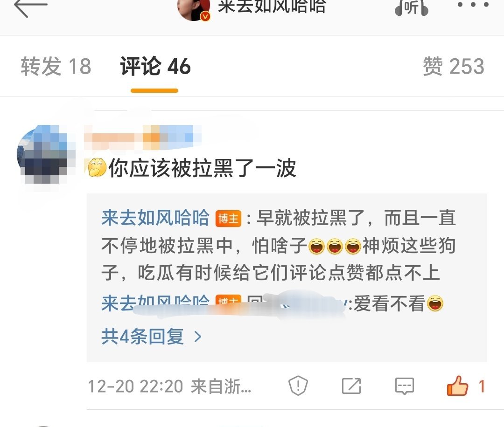The height and width of the screenshot is (427, 504).
Task: Tap the 博主 badge in first reply
Action: click(228, 219)
